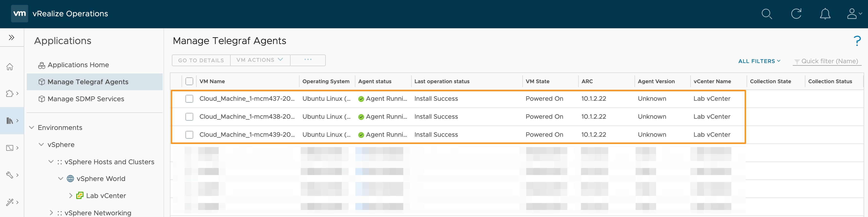Click the GO TO DETAILS button
Screen dimensions: 868x217
pyautogui.click(x=201, y=60)
